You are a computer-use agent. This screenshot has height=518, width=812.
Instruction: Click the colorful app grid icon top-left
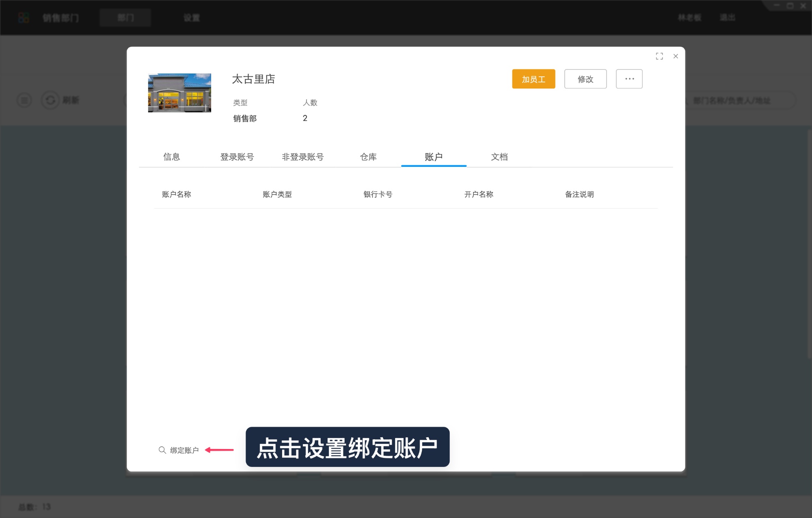click(24, 17)
